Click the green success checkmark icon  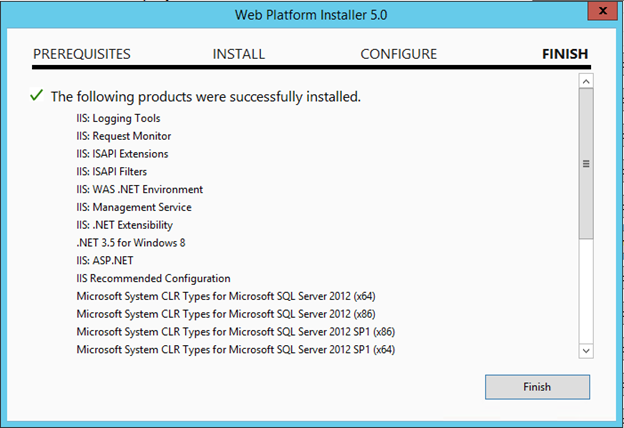37,96
